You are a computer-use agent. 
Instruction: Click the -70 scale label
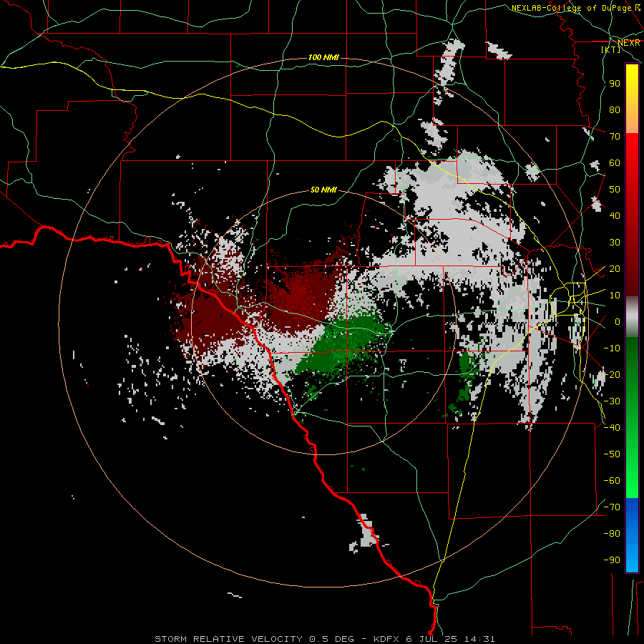pos(612,507)
